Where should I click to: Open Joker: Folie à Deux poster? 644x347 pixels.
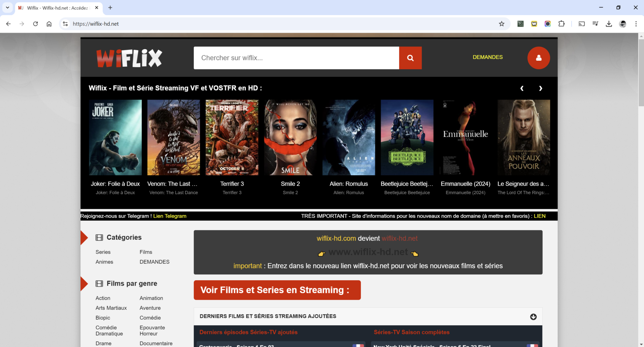pos(115,137)
